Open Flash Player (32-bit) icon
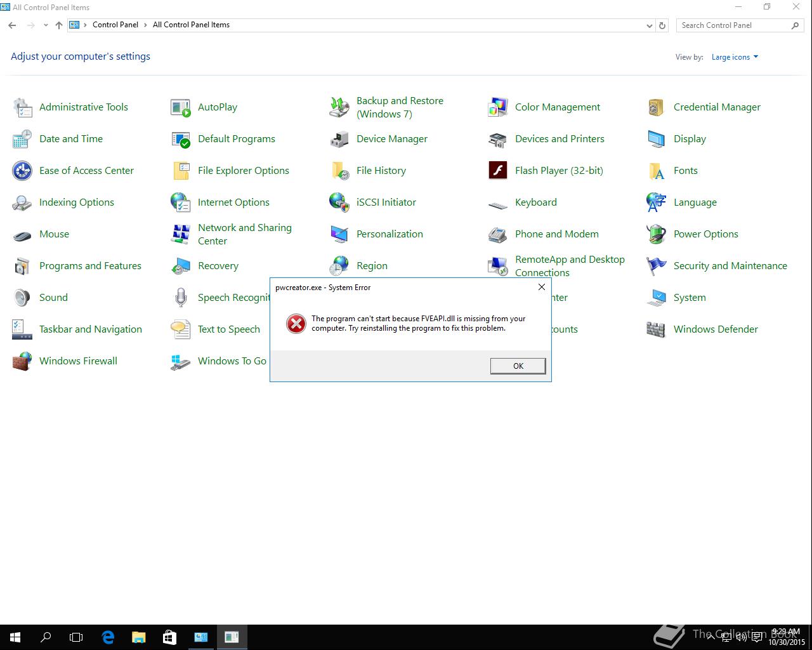The image size is (812, 650). click(498, 171)
